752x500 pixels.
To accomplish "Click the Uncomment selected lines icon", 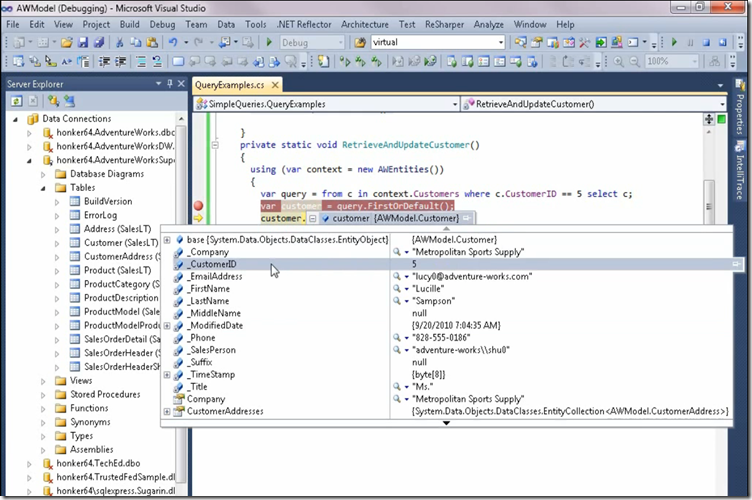I will (x=157, y=61).
